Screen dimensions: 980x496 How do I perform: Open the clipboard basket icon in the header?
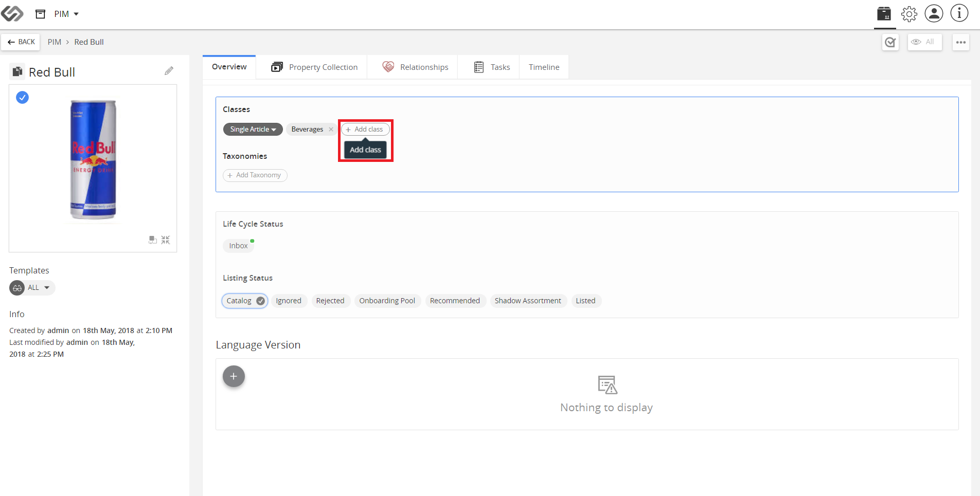(x=884, y=13)
